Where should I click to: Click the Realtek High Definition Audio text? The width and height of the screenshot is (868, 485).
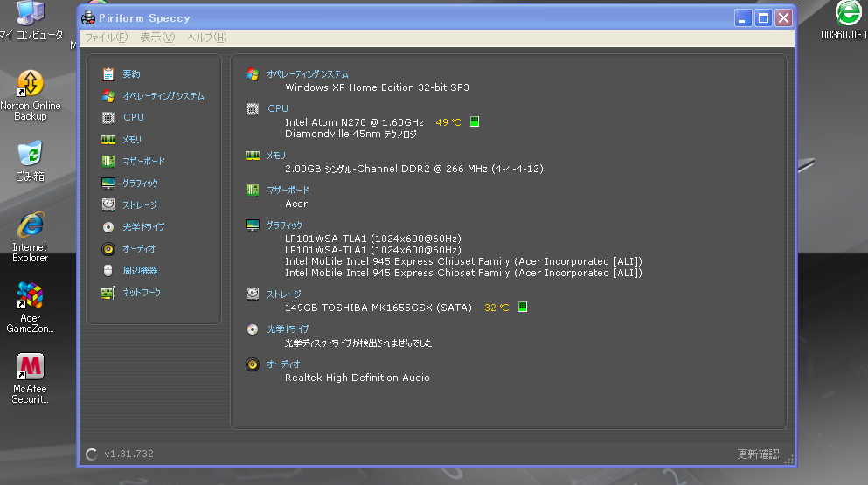pyautogui.click(x=357, y=378)
